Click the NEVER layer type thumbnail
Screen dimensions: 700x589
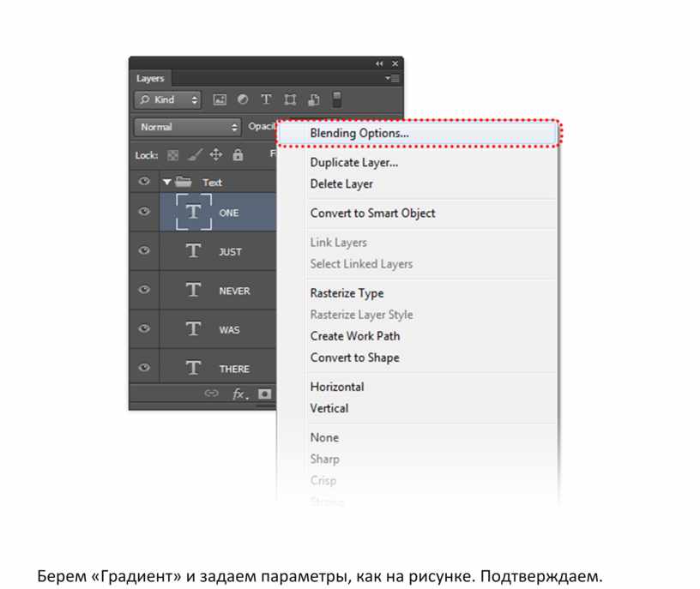(x=193, y=290)
